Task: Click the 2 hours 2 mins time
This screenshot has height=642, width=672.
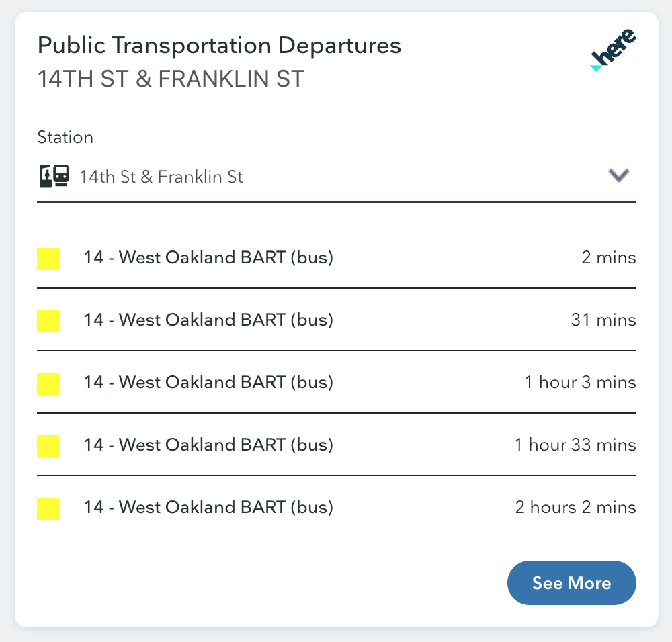Action: [576, 508]
